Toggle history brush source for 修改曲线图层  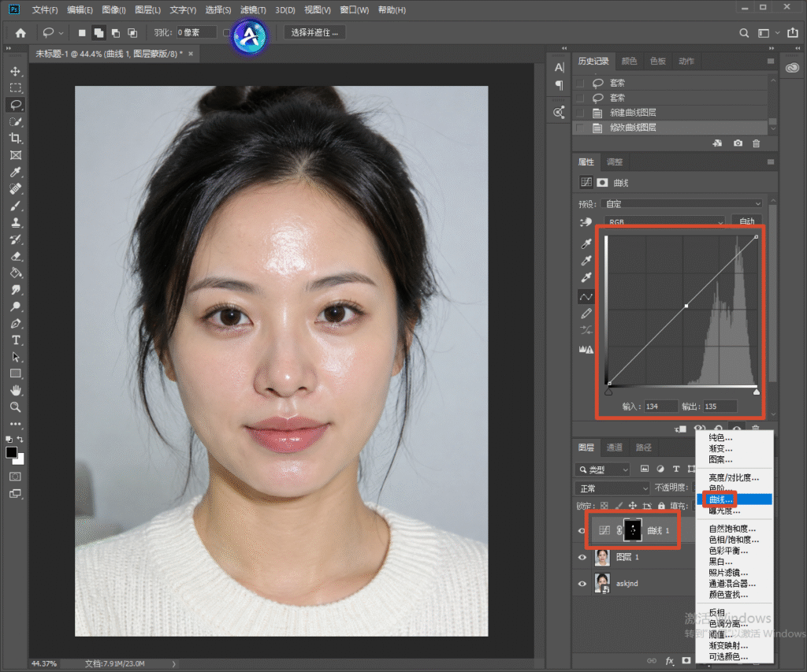click(x=580, y=128)
